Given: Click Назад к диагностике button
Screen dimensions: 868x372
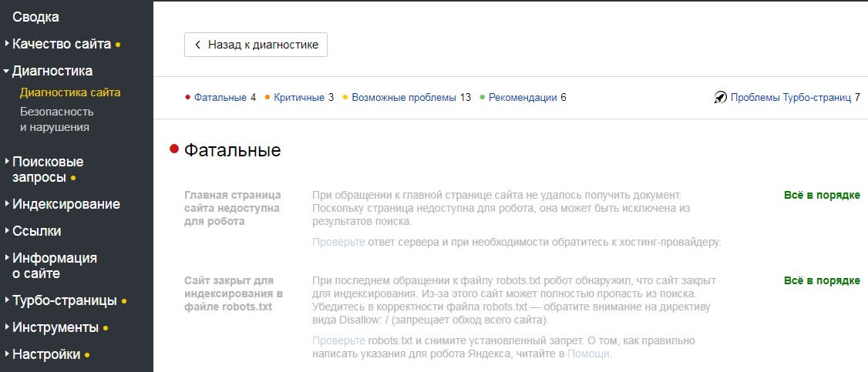Looking at the screenshot, I should 256,45.
